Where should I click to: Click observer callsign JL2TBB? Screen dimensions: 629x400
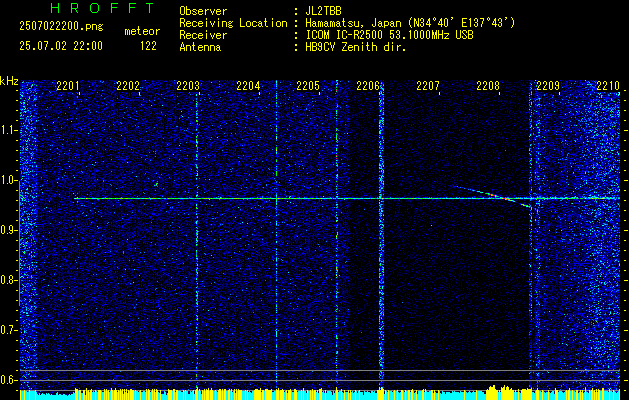[x=323, y=11]
